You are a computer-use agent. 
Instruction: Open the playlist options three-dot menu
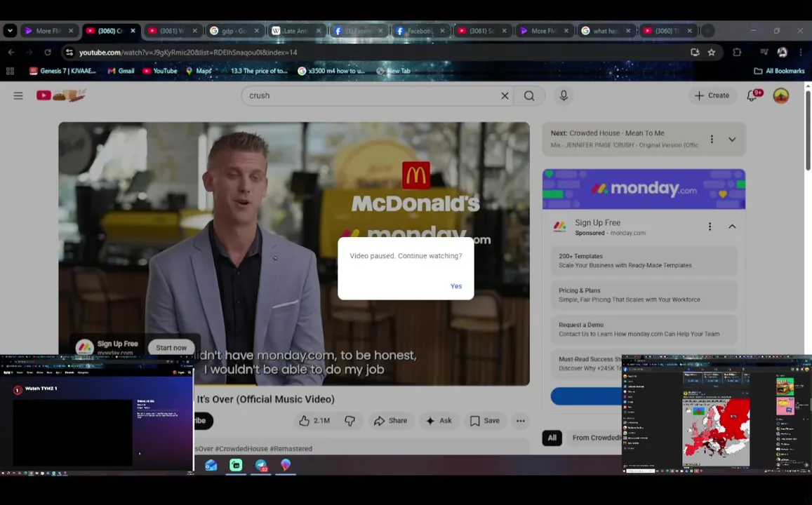click(x=712, y=139)
